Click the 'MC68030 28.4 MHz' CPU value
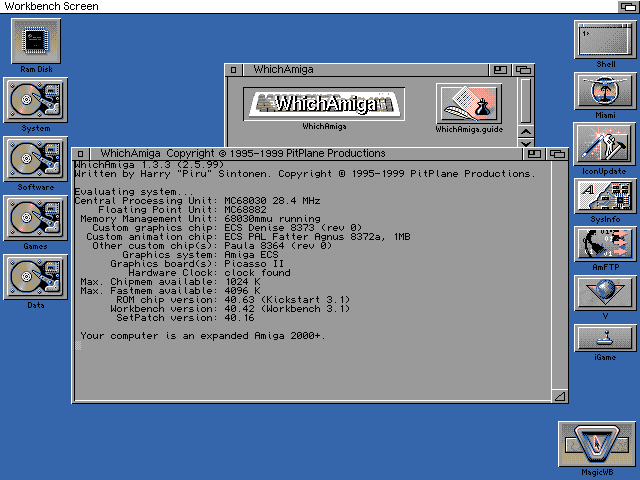640x480 pixels. coord(272,201)
